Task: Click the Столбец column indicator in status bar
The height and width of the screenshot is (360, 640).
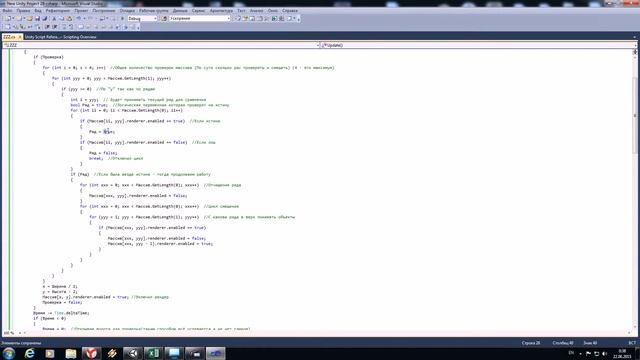Action: click(562, 343)
